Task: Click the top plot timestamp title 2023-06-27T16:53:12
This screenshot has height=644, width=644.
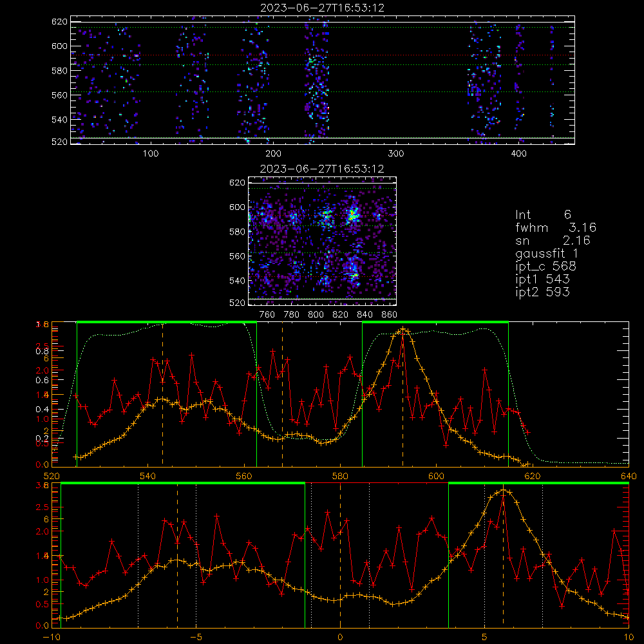Action: click(x=322, y=8)
